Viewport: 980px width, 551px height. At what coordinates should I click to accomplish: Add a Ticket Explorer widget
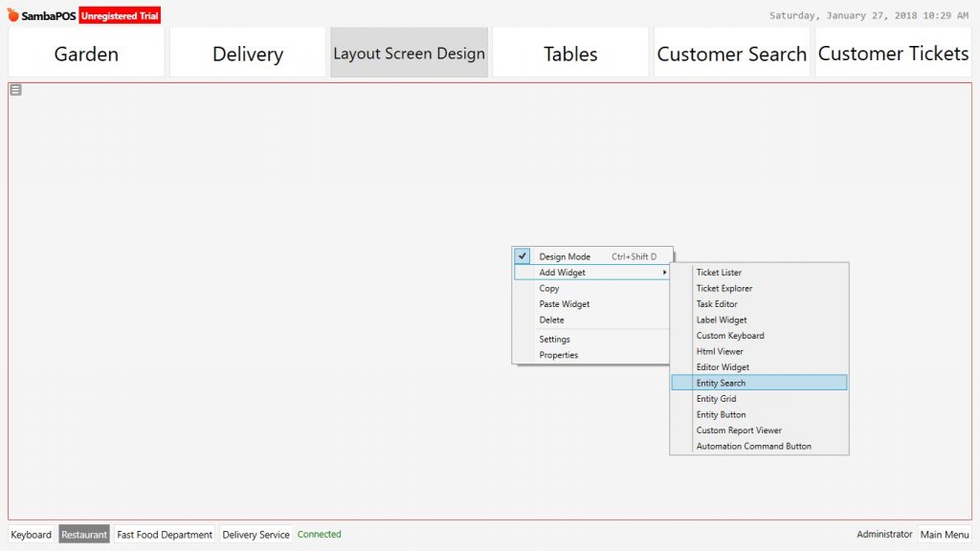tap(759, 288)
